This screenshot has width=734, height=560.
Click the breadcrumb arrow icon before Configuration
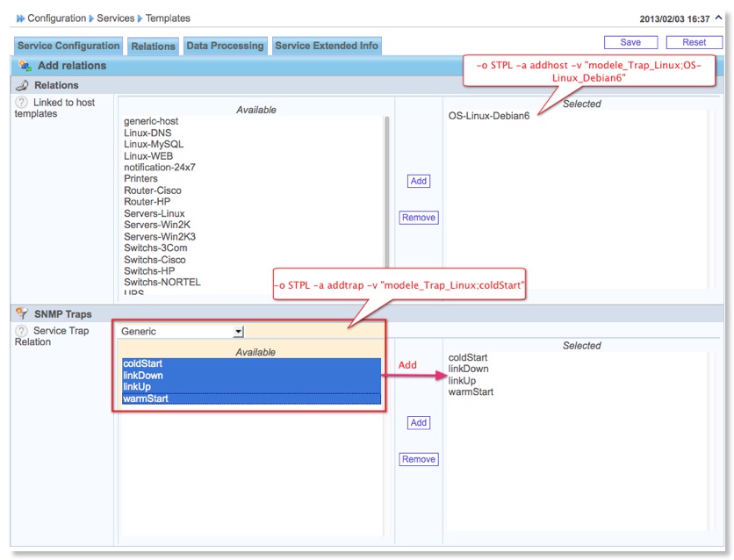[20, 18]
